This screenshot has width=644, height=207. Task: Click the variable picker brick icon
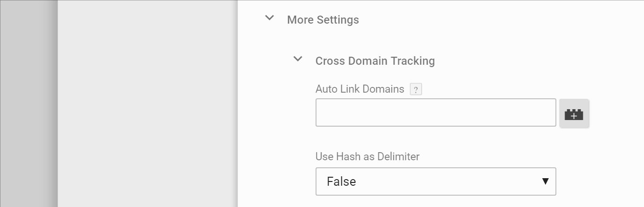click(574, 113)
